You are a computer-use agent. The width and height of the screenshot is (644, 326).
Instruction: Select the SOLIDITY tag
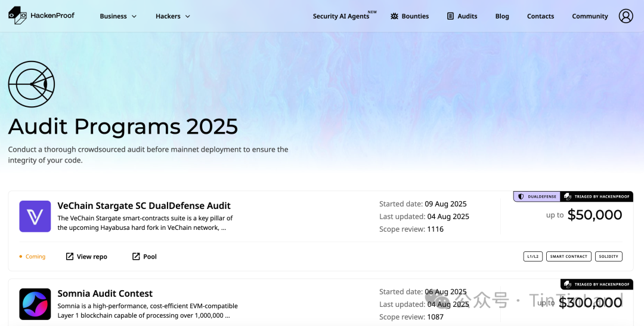point(608,257)
